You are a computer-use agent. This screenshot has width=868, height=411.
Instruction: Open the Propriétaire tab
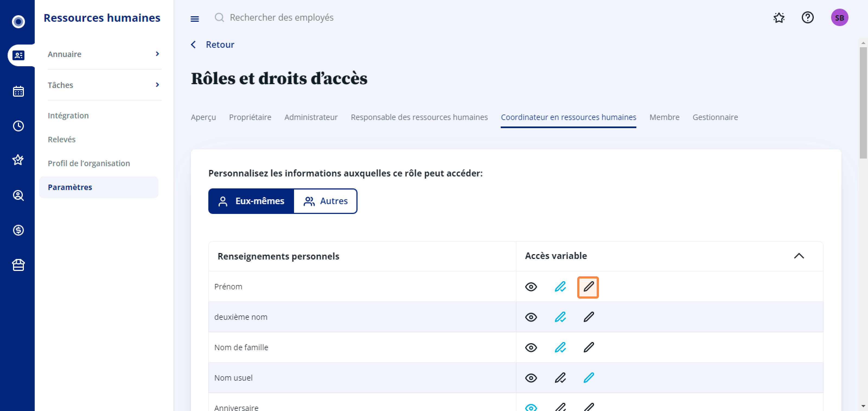tap(250, 117)
